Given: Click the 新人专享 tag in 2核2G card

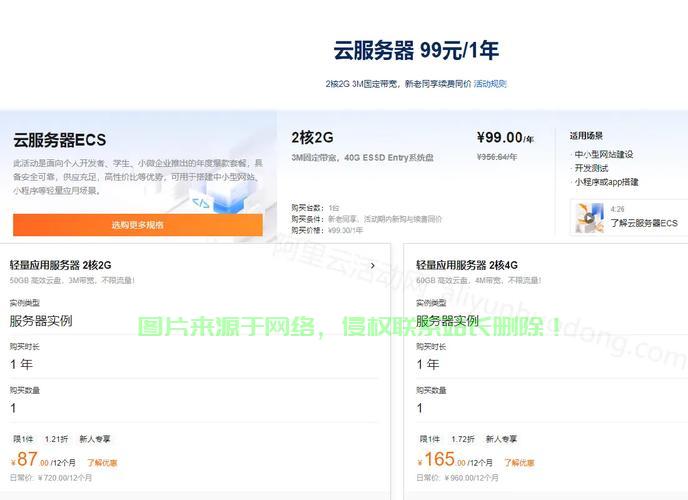Looking at the screenshot, I should 95,439.
